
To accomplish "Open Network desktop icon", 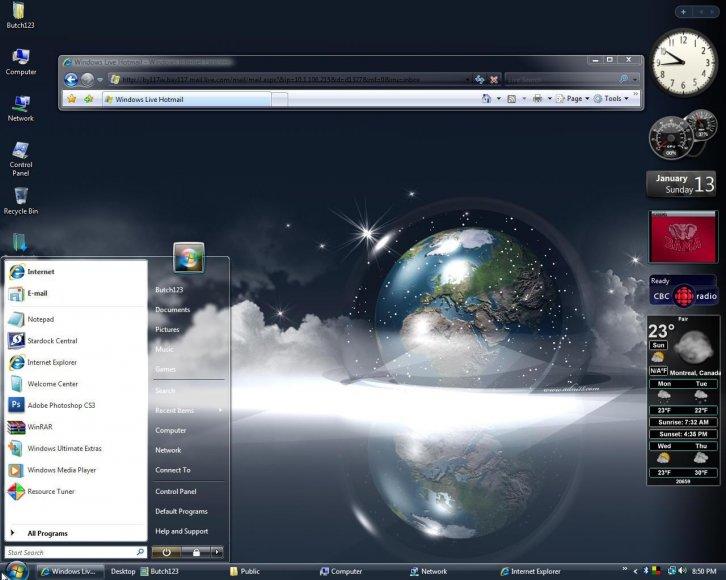I will pyautogui.click(x=20, y=108).
